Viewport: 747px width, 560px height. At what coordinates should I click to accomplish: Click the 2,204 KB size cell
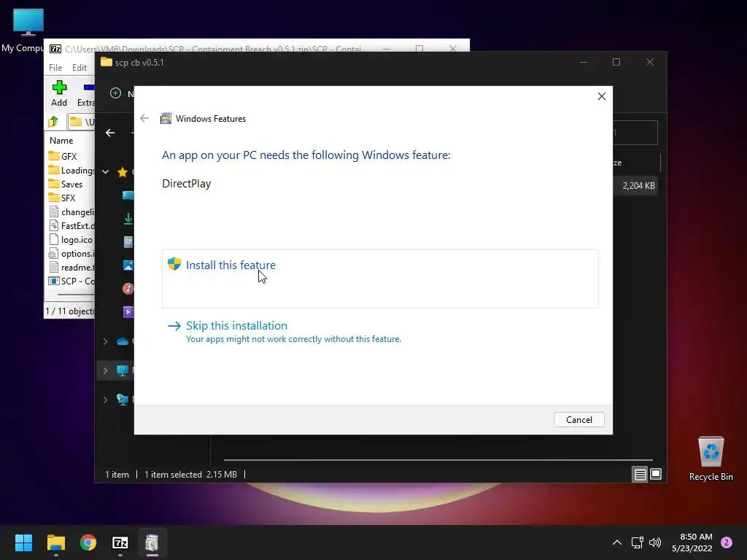click(x=638, y=186)
